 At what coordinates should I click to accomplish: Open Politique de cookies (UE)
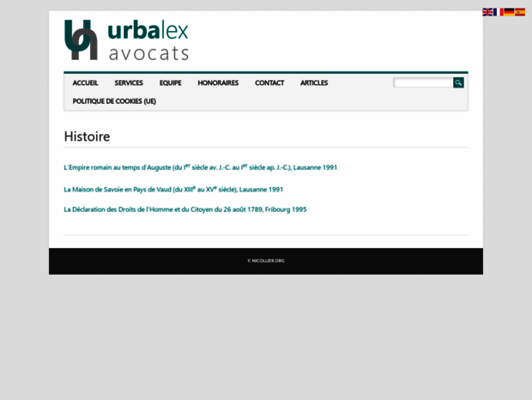114,101
